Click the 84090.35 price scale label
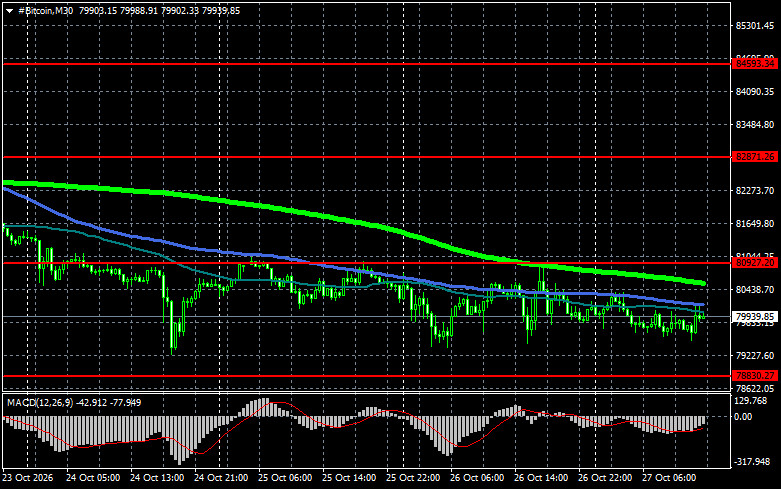Image resolution: width=781 pixels, height=489 pixels. (x=755, y=92)
